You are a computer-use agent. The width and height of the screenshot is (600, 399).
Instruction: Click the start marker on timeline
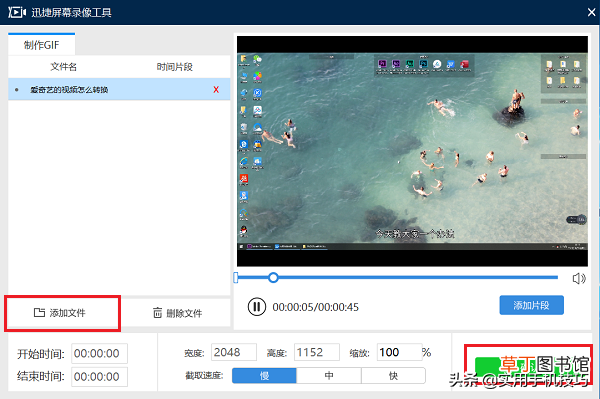tap(236, 278)
